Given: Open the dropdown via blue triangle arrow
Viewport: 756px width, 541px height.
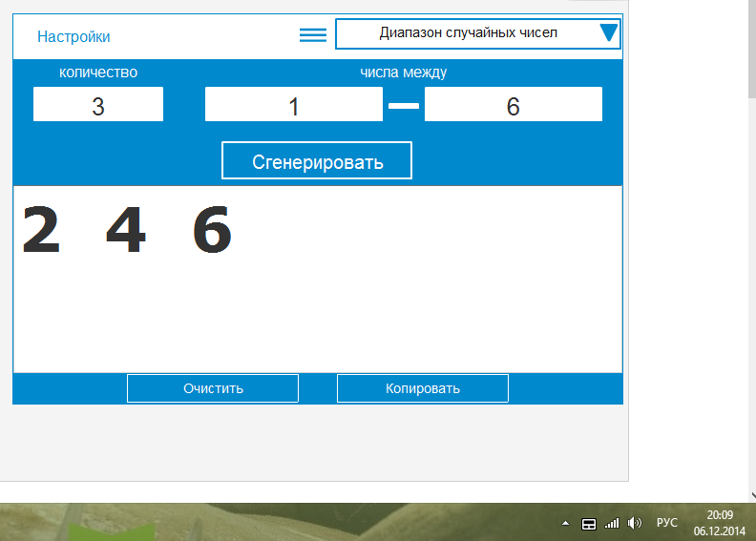Looking at the screenshot, I should 609,34.
